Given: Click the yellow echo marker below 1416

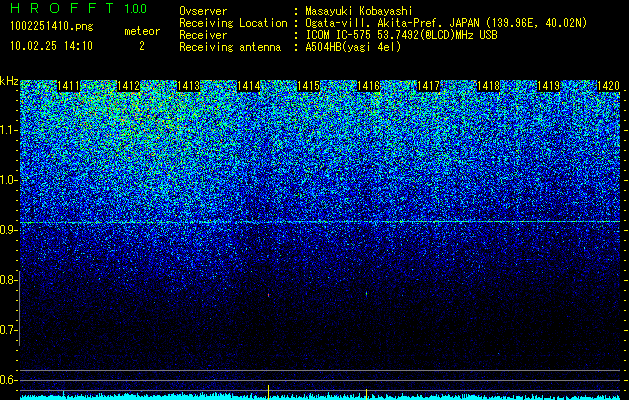Looking at the screenshot, I should (366, 394).
